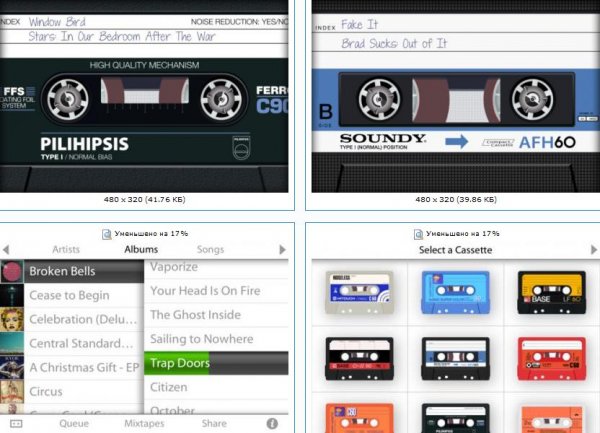Click the left reel of PILIHIPSIS cassette
The image size is (600, 433).
(68, 99)
